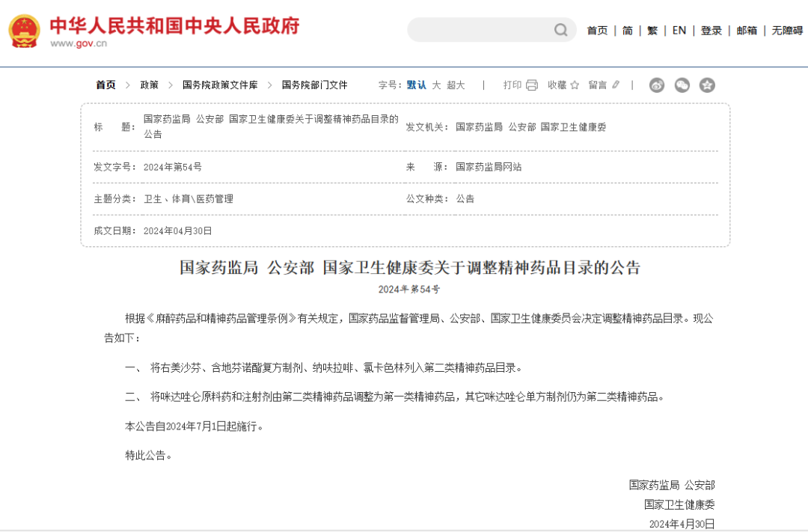
Task: Click the subtitle 2024年第54号 below headline
Action: coord(409,290)
